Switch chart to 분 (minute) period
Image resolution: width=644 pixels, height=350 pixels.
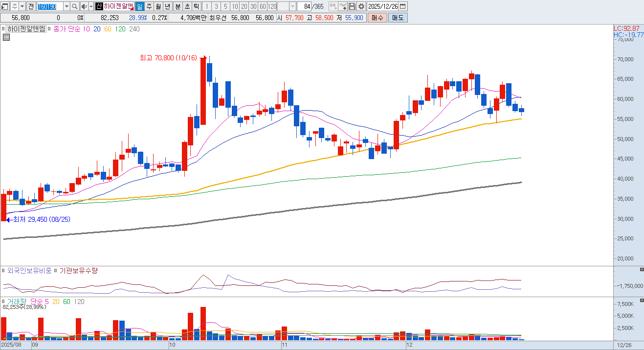(x=178, y=6)
